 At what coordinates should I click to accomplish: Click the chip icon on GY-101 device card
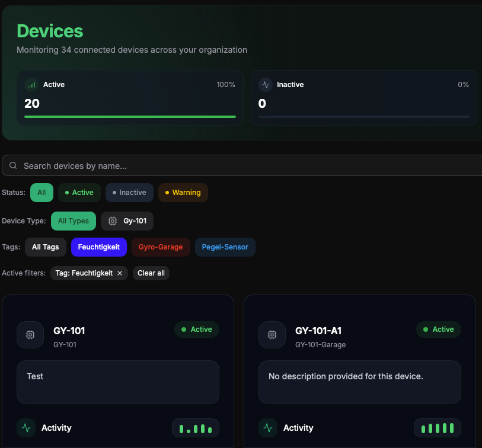coord(30,335)
